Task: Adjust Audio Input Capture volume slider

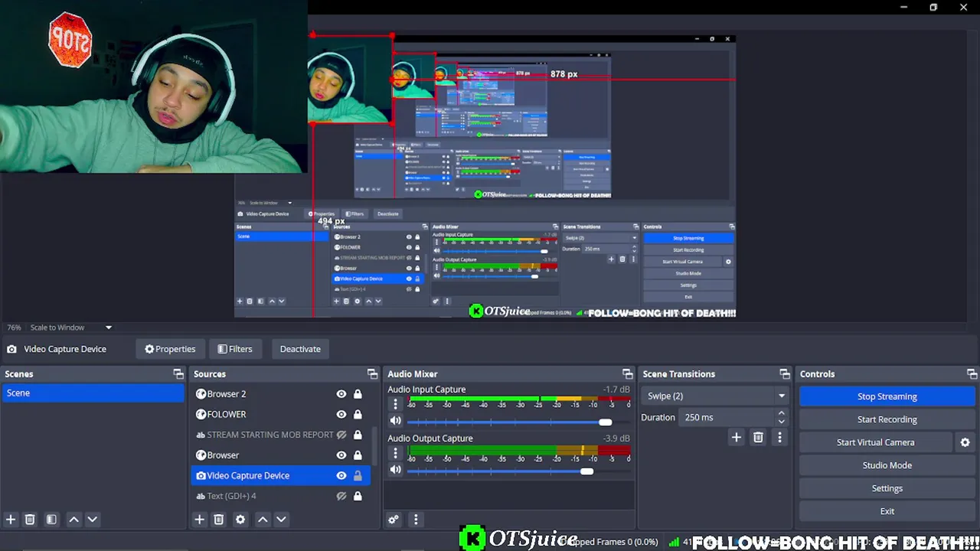Action: coord(605,422)
